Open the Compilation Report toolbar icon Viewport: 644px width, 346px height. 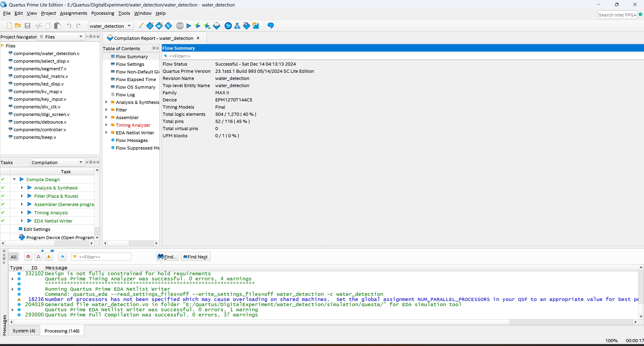coord(217,26)
